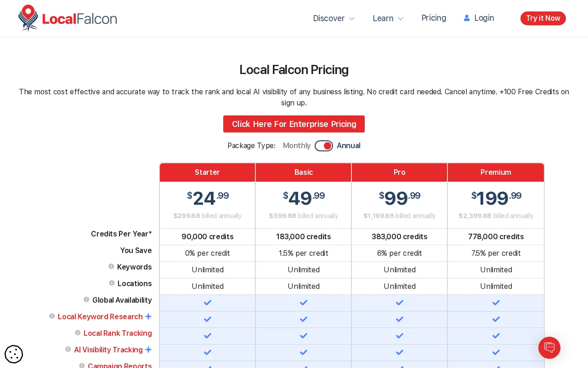
Task: Click the $24.99 Starter price
Action: point(208,198)
